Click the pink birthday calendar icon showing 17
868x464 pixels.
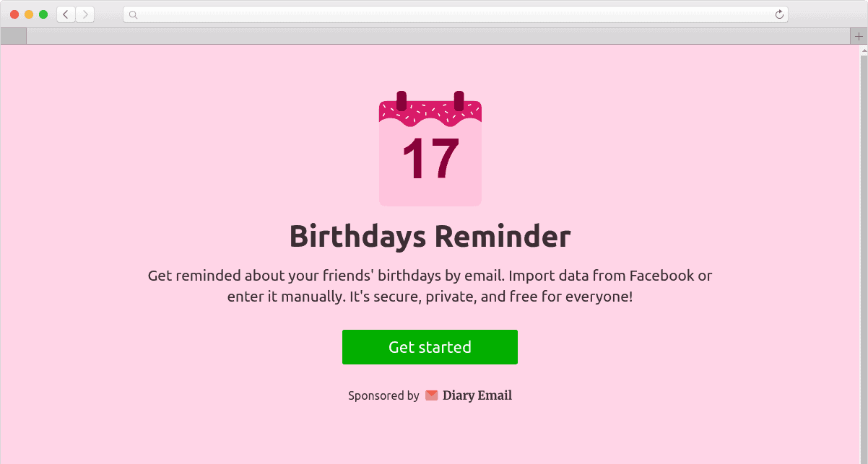tap(430, 148)
